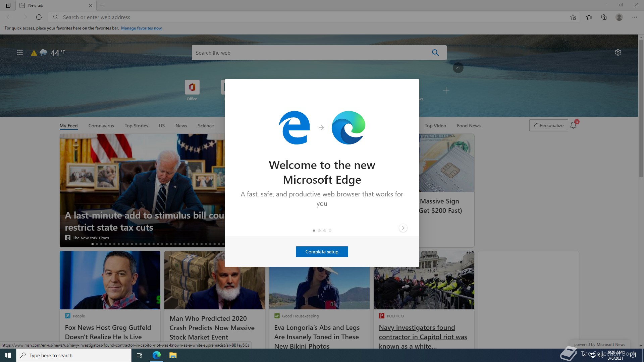
Task: Select the Top Stories tab
Action: point(136,126)
